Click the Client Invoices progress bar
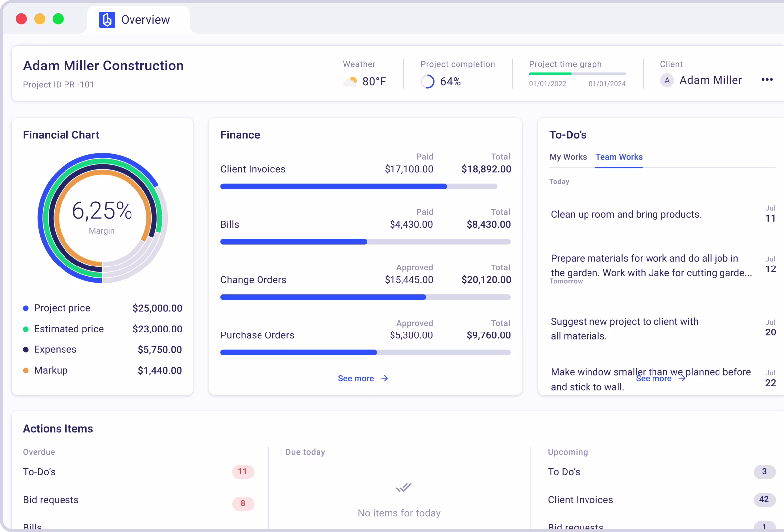 pos(359,187)
